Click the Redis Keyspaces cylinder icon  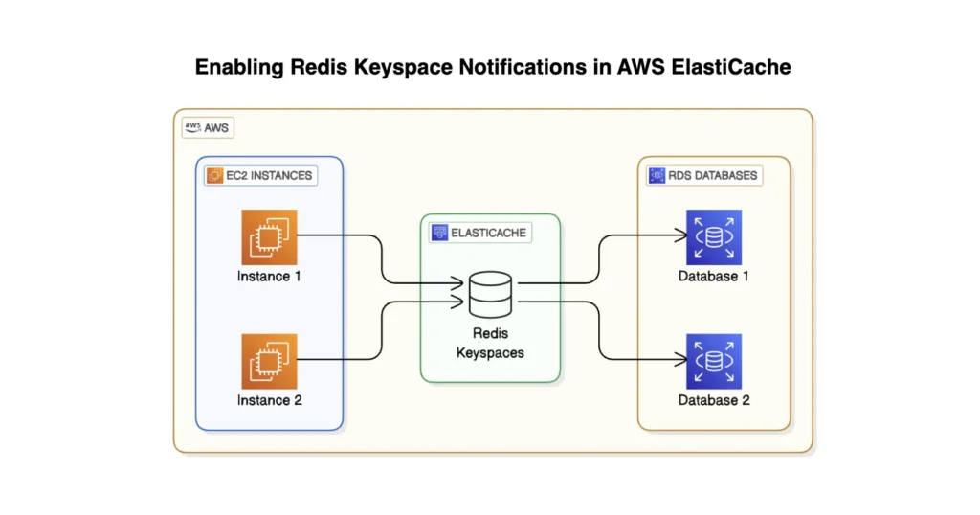tap(491, 295)
